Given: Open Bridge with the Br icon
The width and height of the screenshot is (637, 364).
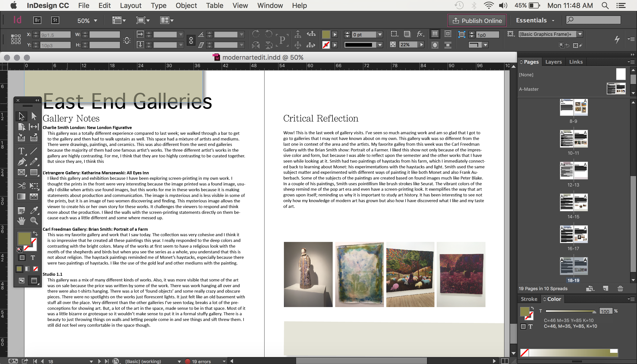Looking at the screenshot, I should coord(37,20).
